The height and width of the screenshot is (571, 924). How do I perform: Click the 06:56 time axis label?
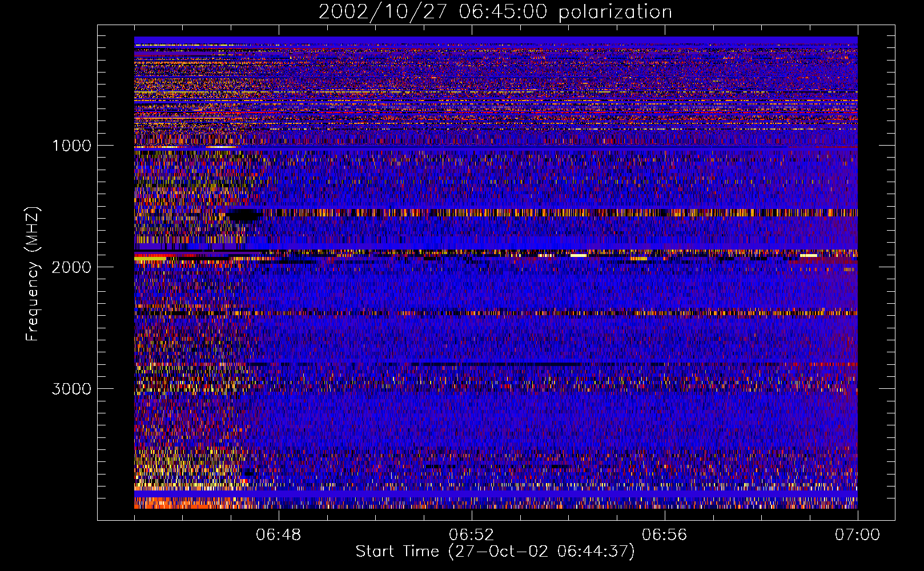point(664,535)
